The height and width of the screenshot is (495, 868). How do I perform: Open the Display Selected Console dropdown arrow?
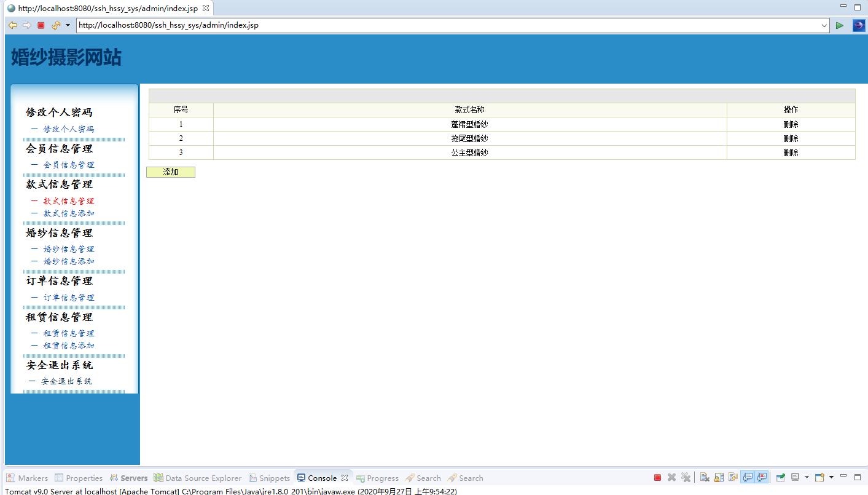click(x=807, y=477)
